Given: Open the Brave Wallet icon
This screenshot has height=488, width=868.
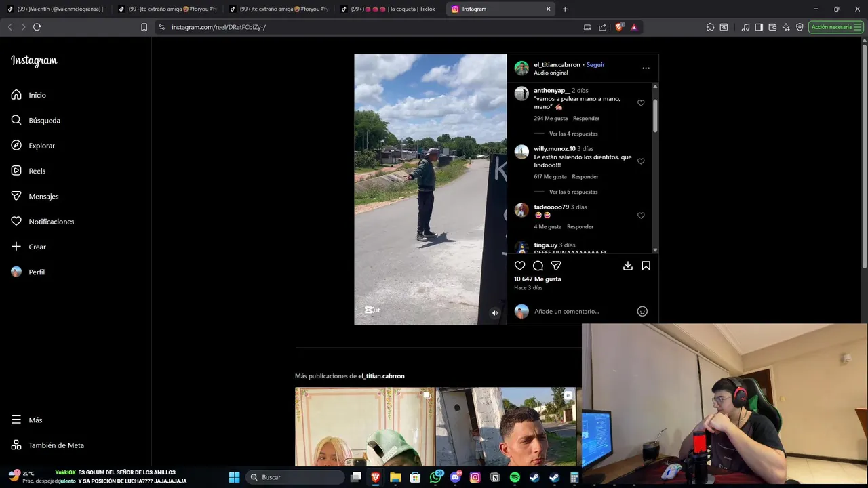Looking at the screenshot, I should coord(772,27).
